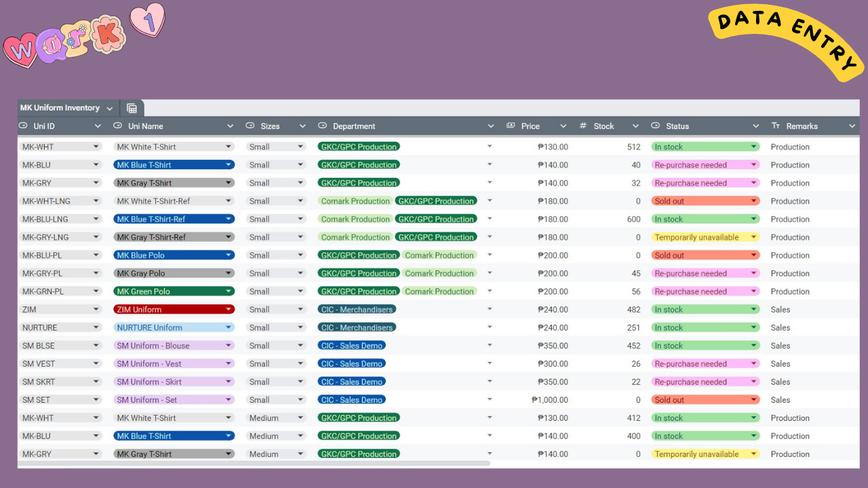Open the Sizes column menu arrow
The width and height of the screenshot is (868, 488).
tap(302, 126)
